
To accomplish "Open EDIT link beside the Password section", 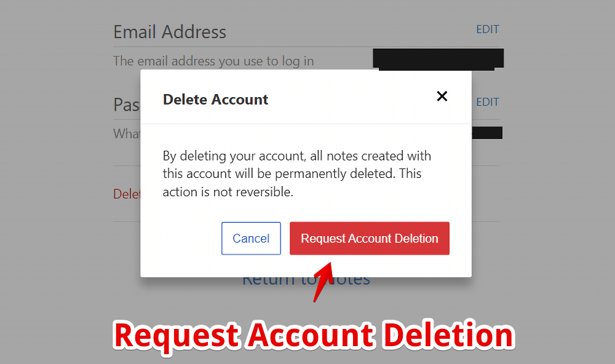I will [488, 102].
